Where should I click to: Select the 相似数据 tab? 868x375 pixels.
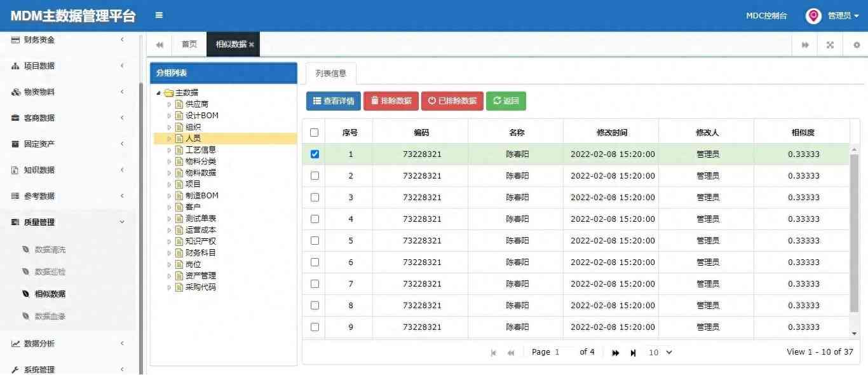[x=233, y=44]
